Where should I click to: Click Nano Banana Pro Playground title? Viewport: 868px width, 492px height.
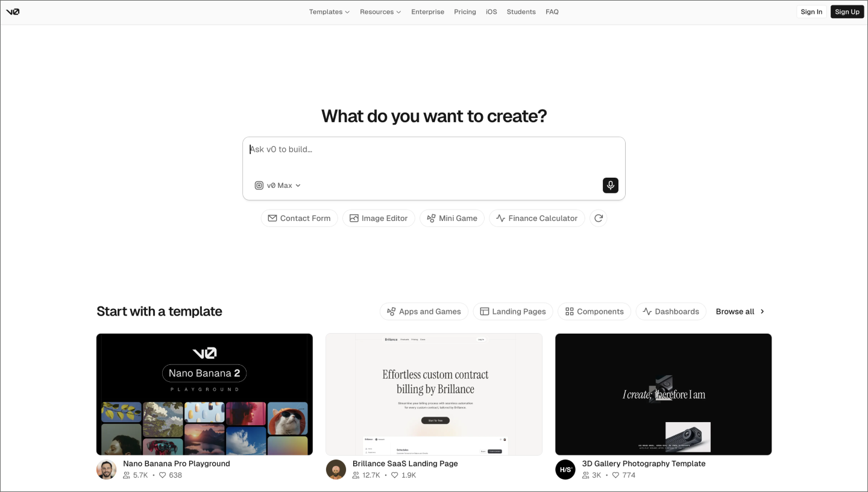[x=177, y=464]
